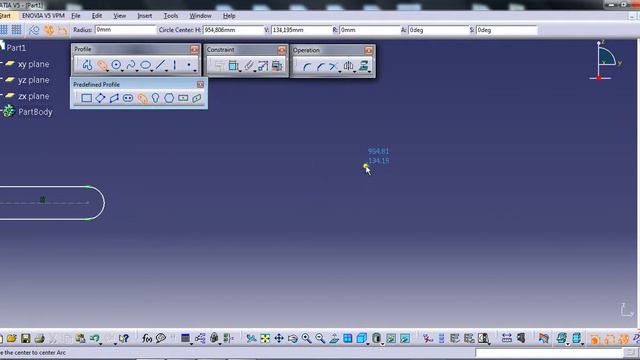Open the Window menu
This screenshot has height=360, width=640.
click(x=200, y=16)
